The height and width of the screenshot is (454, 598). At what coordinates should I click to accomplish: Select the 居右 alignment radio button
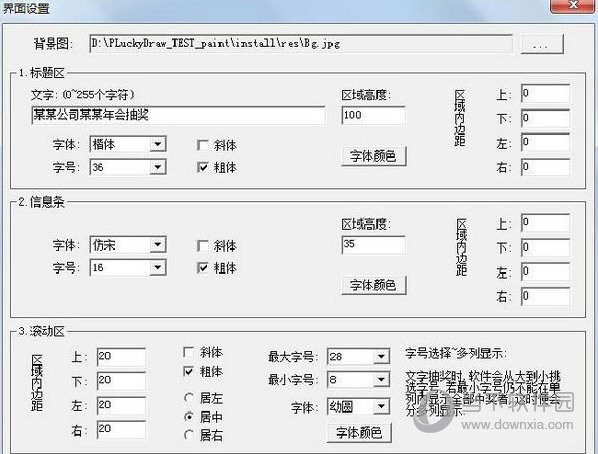pyautogui.click(x=188, y=435)
